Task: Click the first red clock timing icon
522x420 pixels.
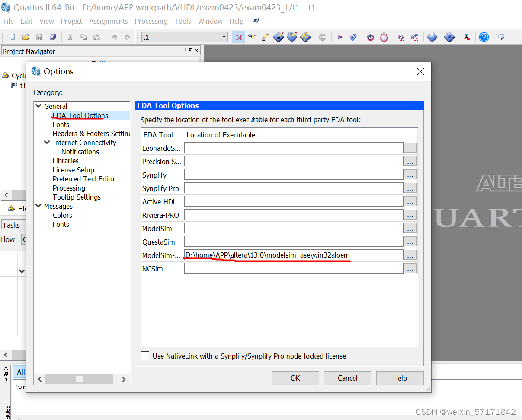Action: point(371,37)
